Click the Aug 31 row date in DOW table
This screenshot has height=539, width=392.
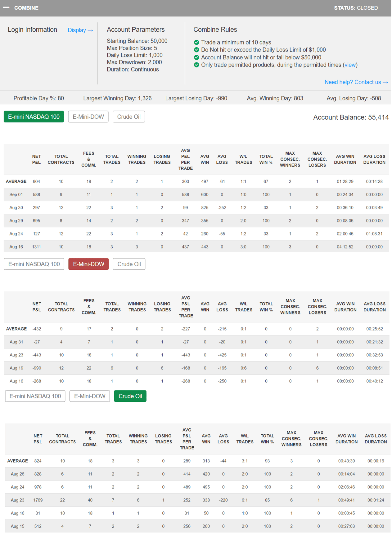16,342
